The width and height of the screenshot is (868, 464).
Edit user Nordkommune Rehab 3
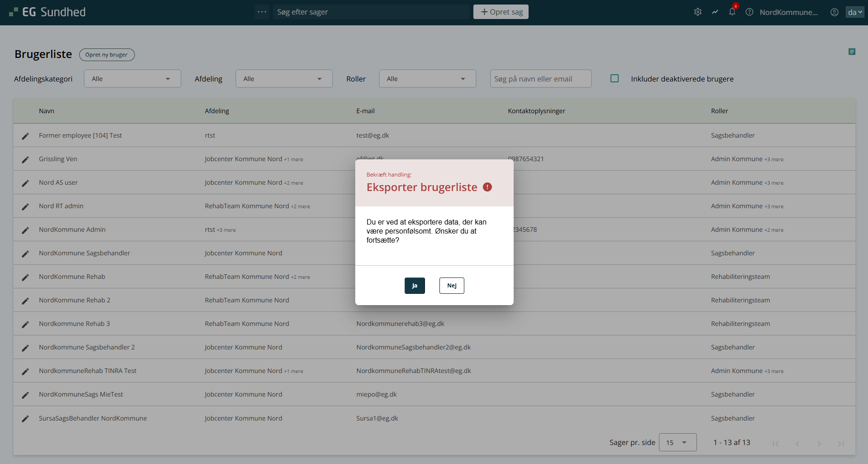click(x=25, y=324)
